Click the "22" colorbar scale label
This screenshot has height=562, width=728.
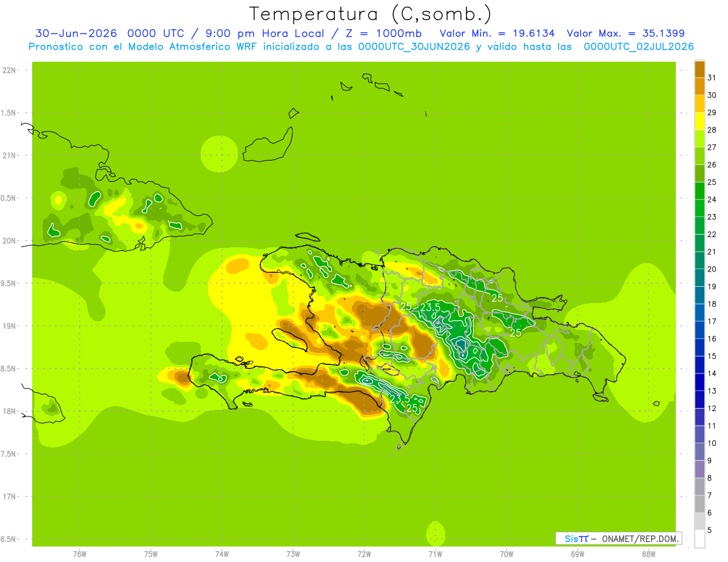click(712, 234)
